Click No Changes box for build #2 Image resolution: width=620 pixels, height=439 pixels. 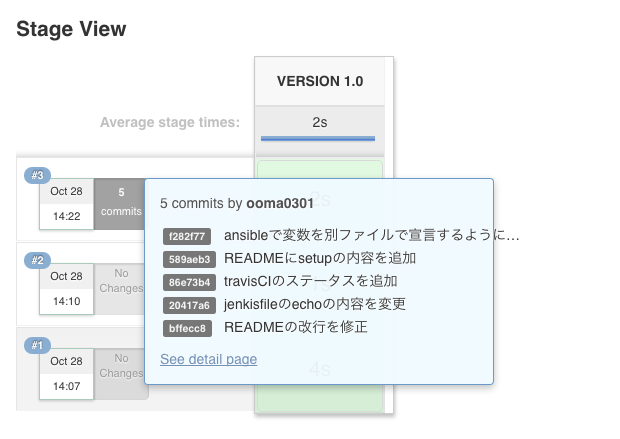120,289
